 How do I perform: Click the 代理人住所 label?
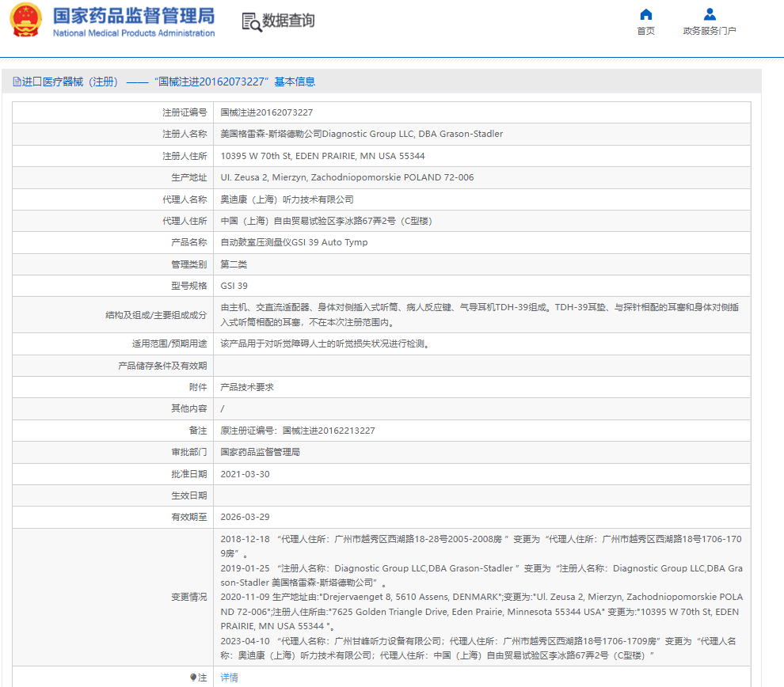pyautogui.click(x=185, y=221)
